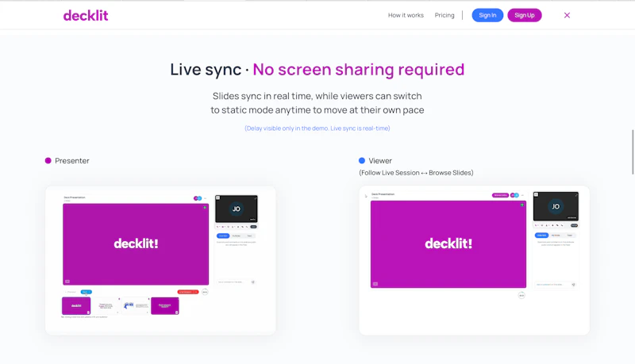This screenshot has width=635, height=364.
Task: Select third slide thumbnail in Presenter demo
Action: click(135, 306)
